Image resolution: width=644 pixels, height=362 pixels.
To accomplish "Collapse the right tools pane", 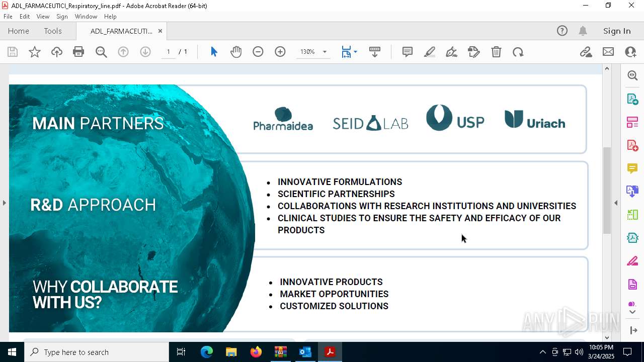I will [x=616, y=203].
